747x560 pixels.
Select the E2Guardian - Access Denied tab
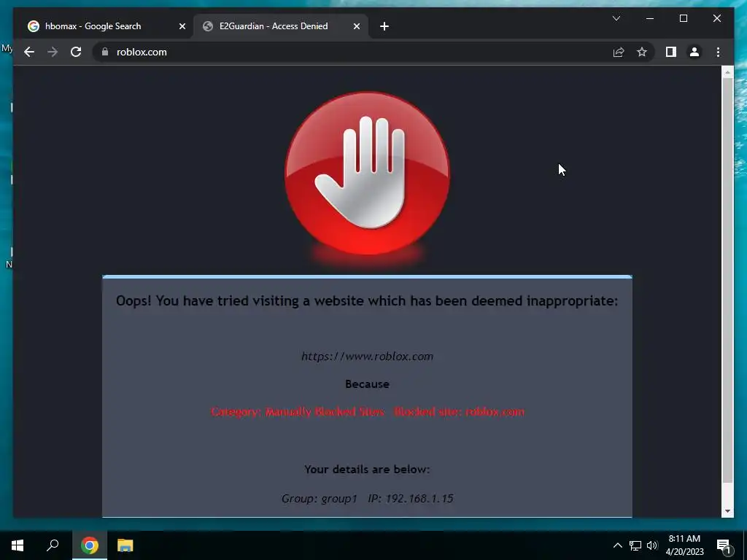(281, 27)
